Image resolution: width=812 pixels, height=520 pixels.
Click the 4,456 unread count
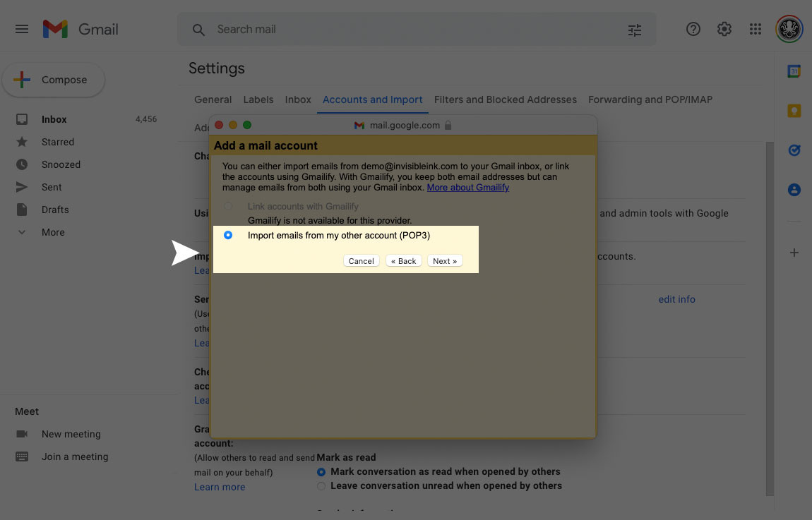point(146,119)
